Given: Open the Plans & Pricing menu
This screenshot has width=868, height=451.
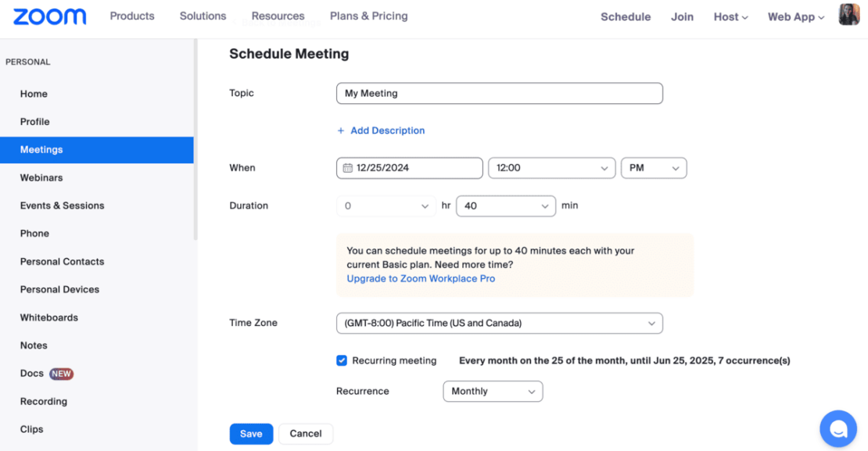Looking at the screenshot, I should tap(368, 16).
